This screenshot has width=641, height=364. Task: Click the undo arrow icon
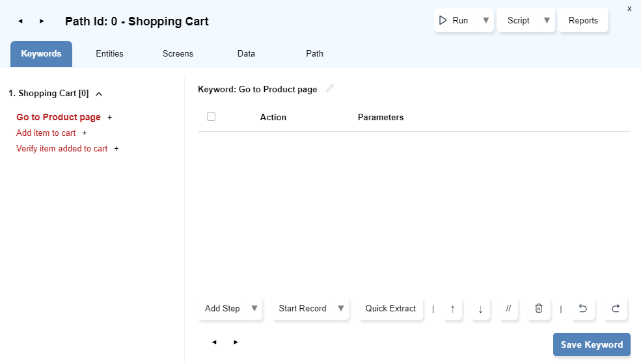(x=583, y=309)
